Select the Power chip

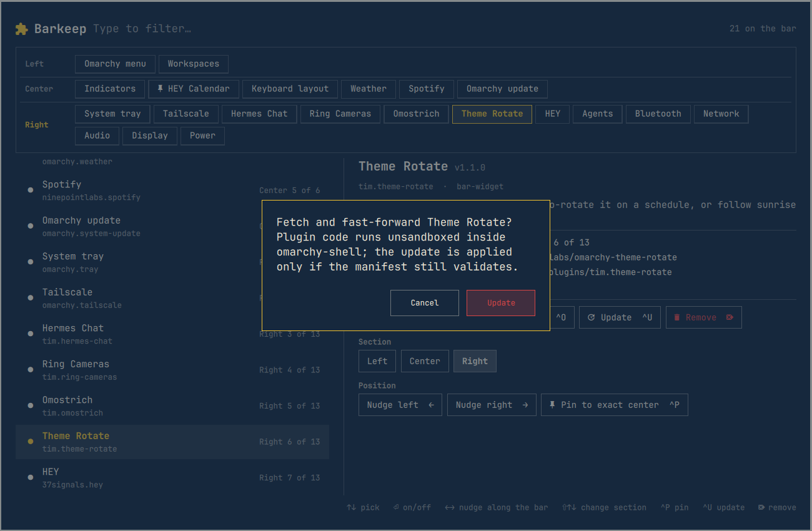pos(202,136)
